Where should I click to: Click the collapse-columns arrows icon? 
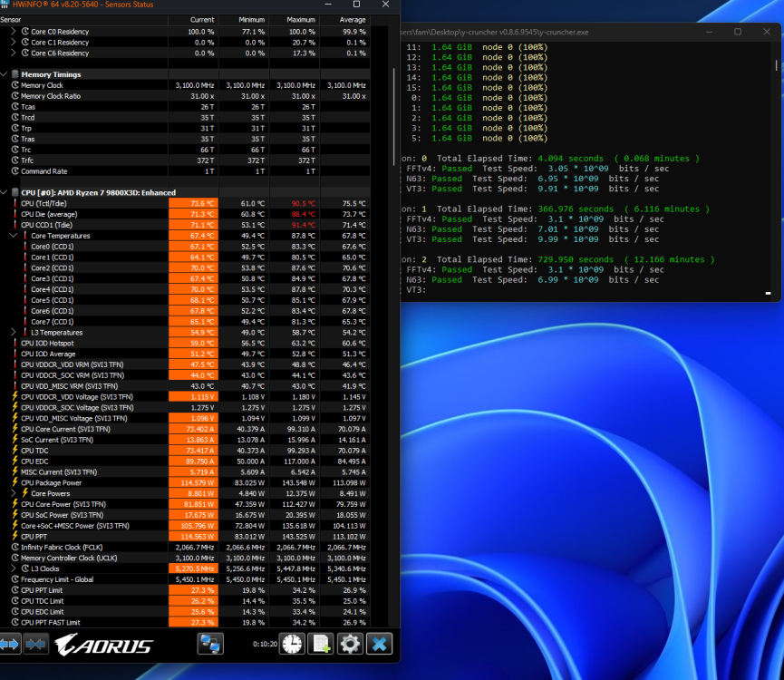coord(34,644)
